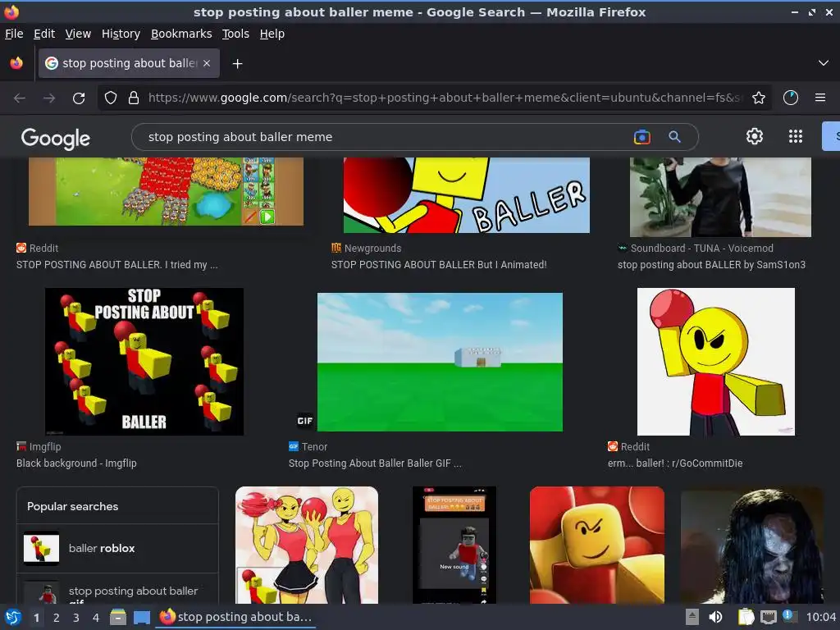Click the blue show desktop icon in taskbar
Screen dimensions: 840x630
pos(142,617)
